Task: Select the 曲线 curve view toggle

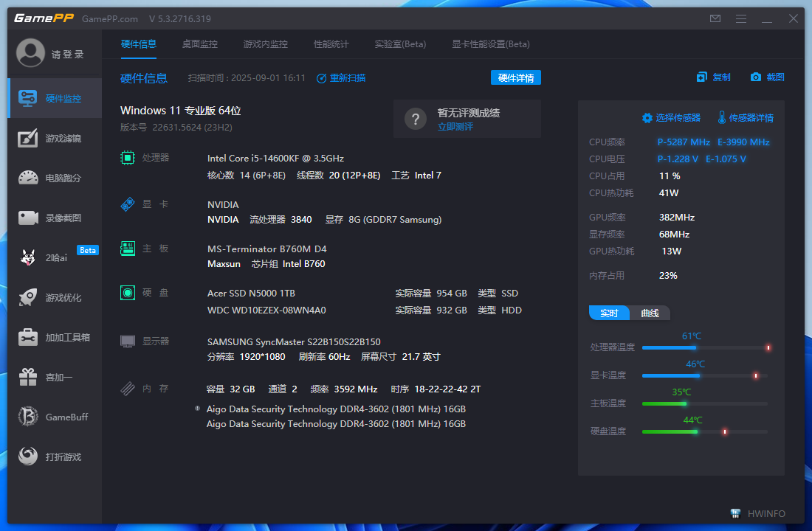Action: (x=650, y=313)
